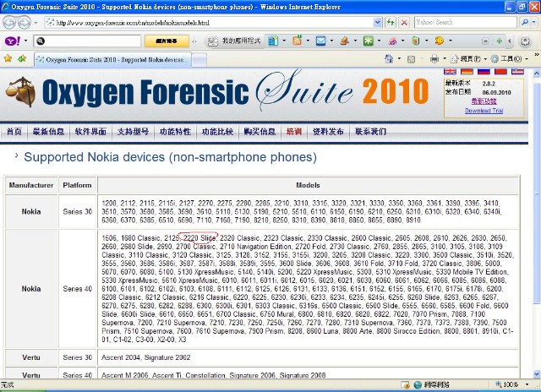The height and width of the screenshot is (392, 541).
Task: Click the green plus add-button toolbar icon
Action: point(499,41)
